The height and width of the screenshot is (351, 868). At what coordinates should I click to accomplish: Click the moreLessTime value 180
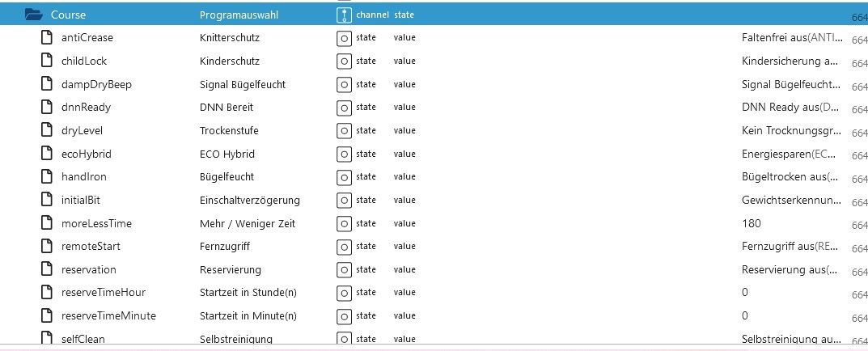click(x=751, y=223)
